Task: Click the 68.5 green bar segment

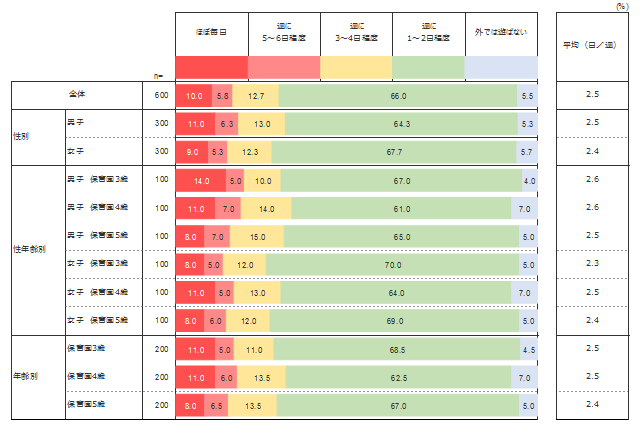Action: coord(396,350)
